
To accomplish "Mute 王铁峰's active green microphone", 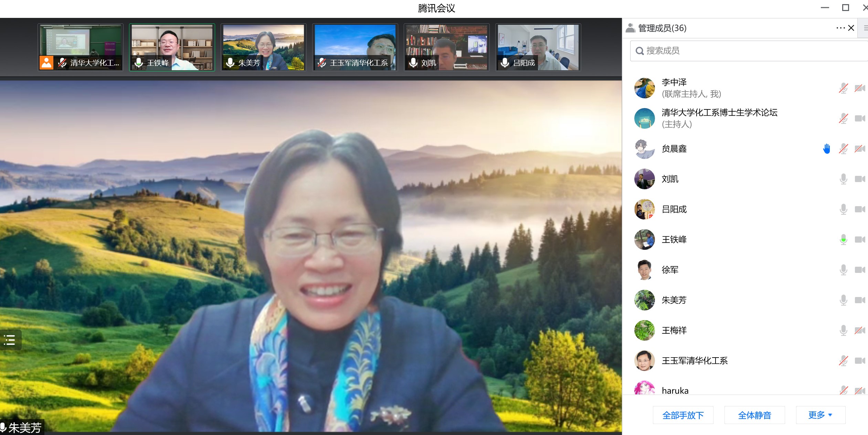I will pyautogui.click(x=843, y=240).
